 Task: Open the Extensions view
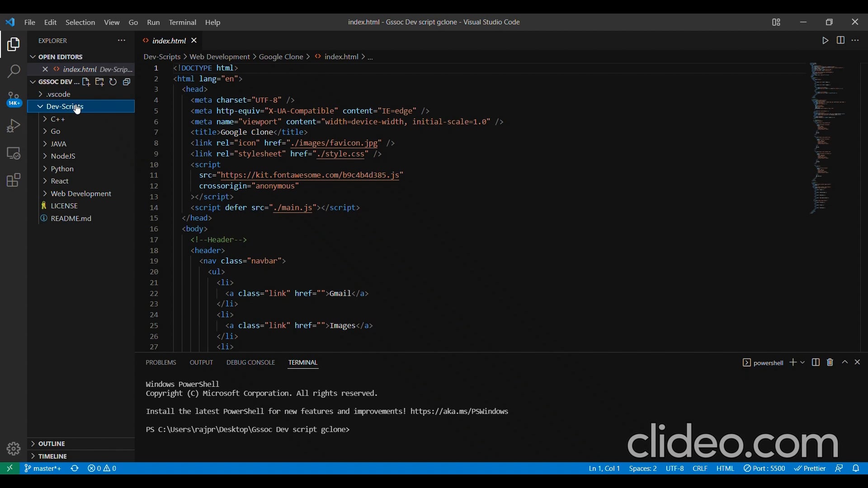point(14,180)
